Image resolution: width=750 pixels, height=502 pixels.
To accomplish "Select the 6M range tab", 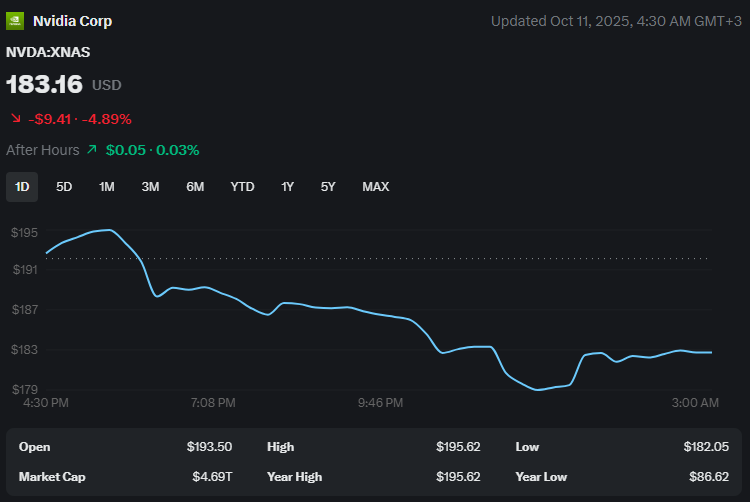I will click(x=195, y=187).
